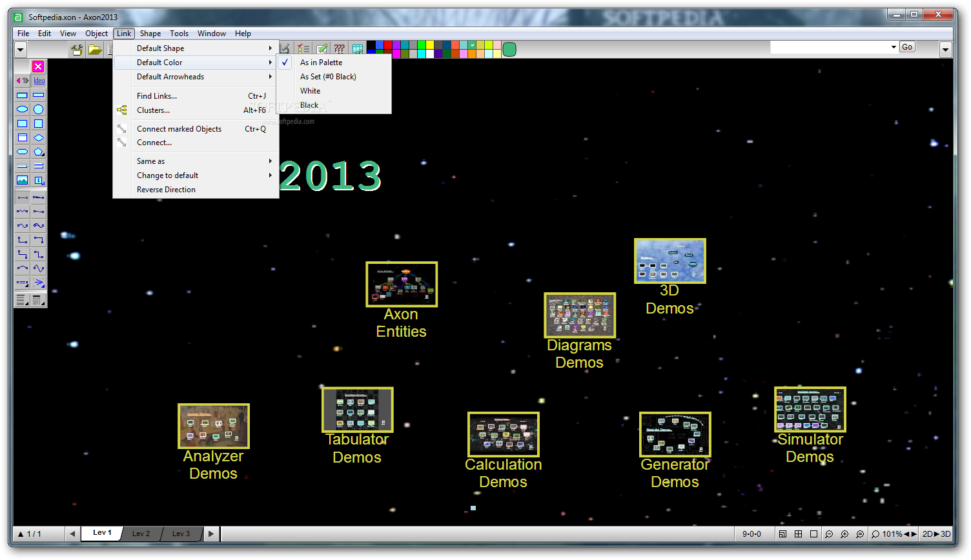Viewport: 971px width, 560px height.
Task: Expand the Change to default submenu
Action: coord(196,175)
